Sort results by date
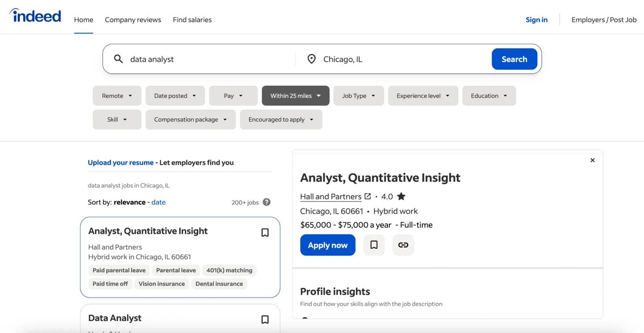This screenshot has height=333, width=644. click(x=158, y=202)
